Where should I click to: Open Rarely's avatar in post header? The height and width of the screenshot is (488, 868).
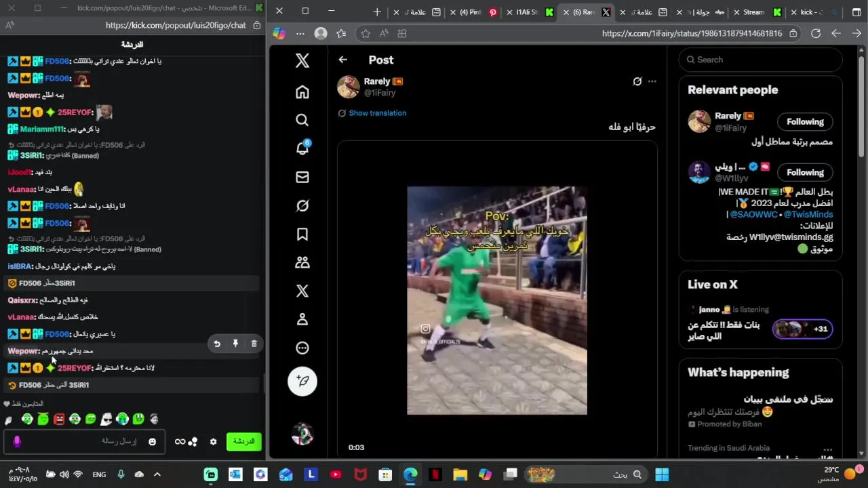[x=349, y=87]
